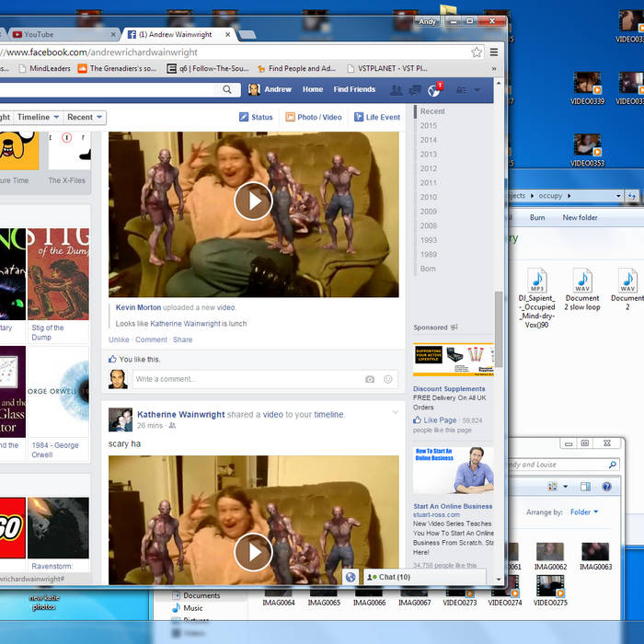The width and height of the screenshot is (644, 644).
Task: Open the messages icon in Facebook bar
Action: (x=415, y=90)
